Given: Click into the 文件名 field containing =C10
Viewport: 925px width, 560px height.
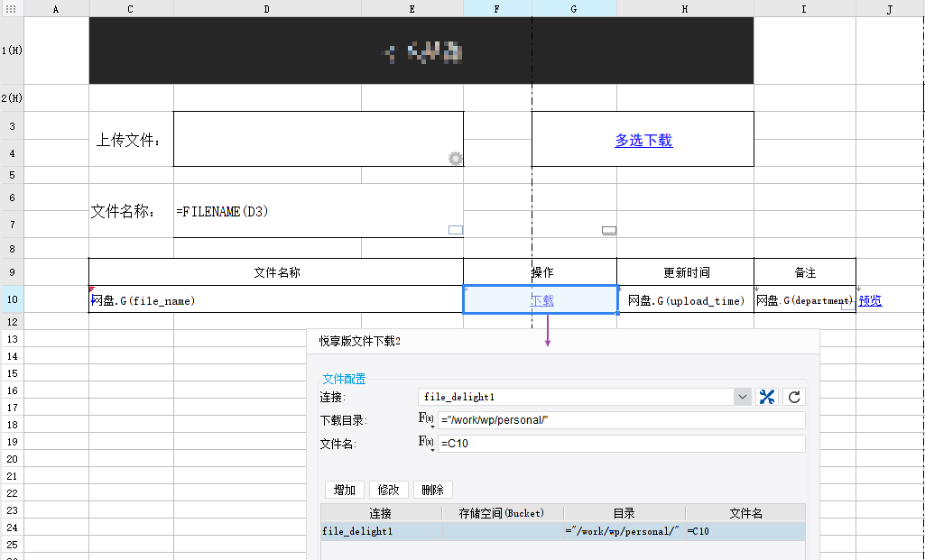Looking at the screenshot, I should pyautogui.click(x=621, y=444).
